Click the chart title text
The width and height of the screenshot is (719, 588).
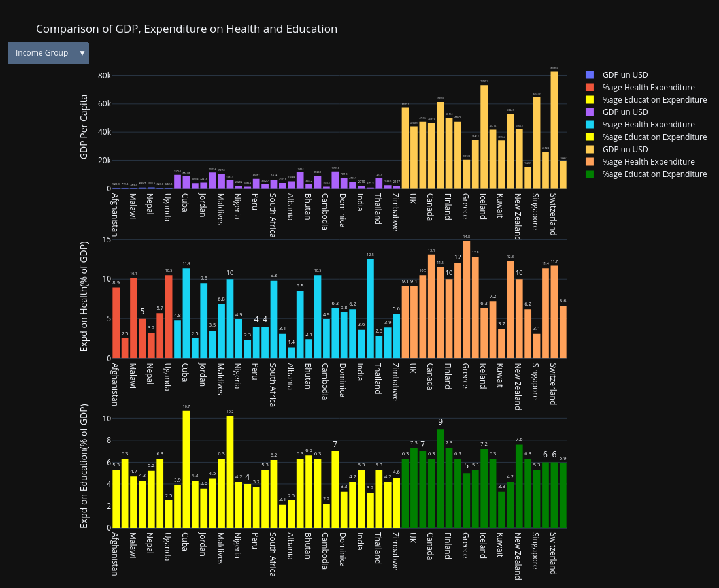(x=186, y=29)
